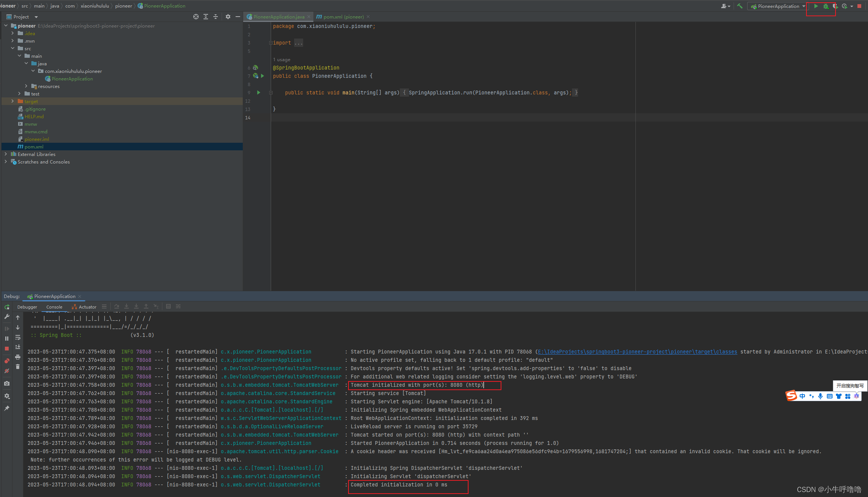
Task: Toggle soft-wrap in the console
Action: click(x=18, y=337)
